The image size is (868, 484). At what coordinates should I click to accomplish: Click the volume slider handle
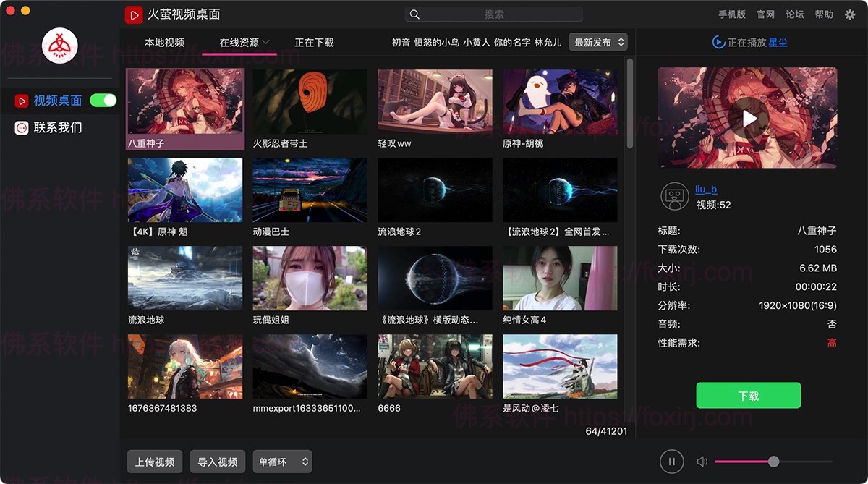[x=773, y=462]
